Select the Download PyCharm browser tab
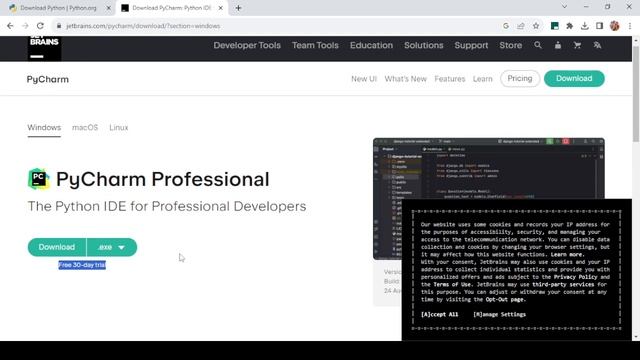The width and height of the screenshot is (640, 360). point(172,8)
